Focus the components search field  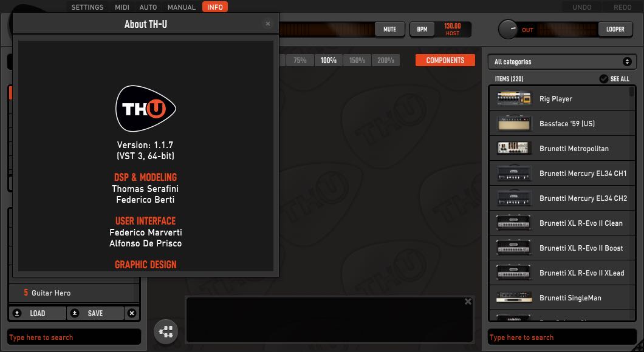tap(562, 337)
